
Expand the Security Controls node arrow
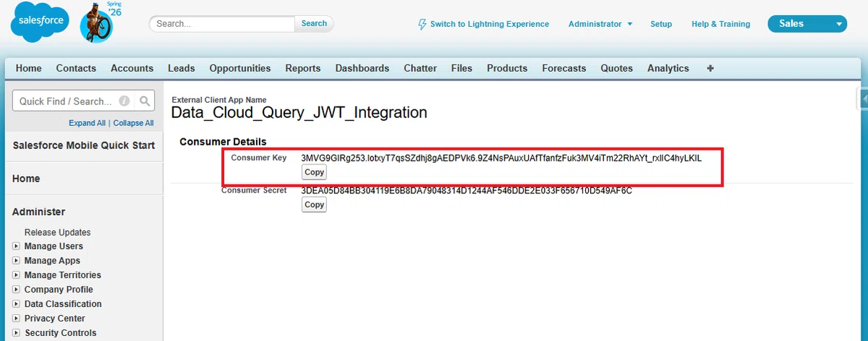coord(17,333)
